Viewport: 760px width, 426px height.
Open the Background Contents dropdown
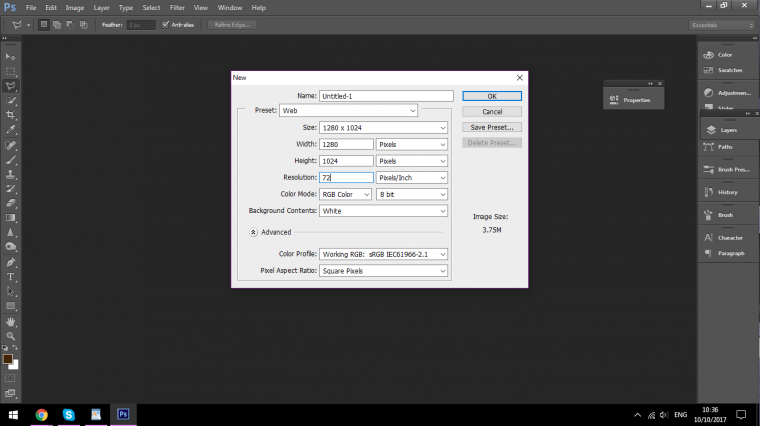pos(383,211)
